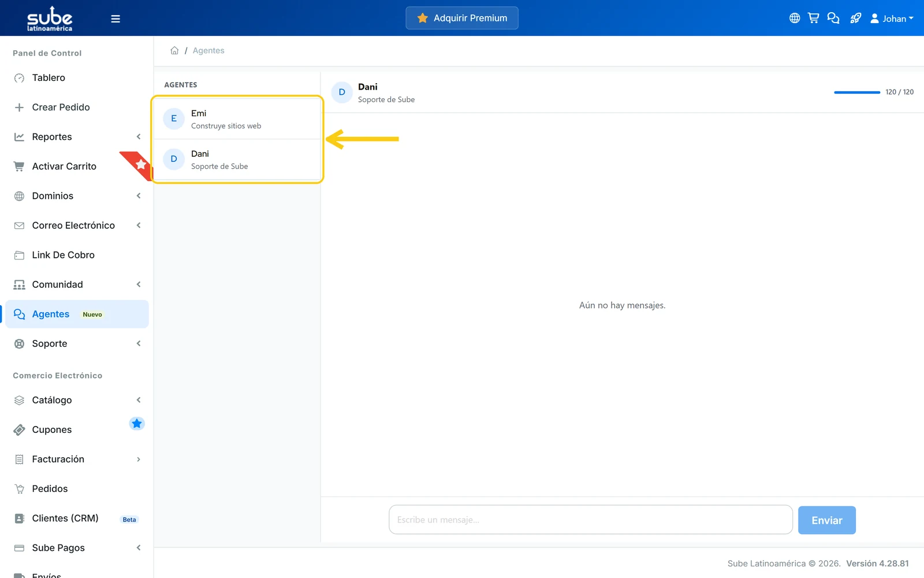The height and width of the screenshot is (578, 924).
Task: Toggle the hamburger sidebar menu
Action: [115, 18]
